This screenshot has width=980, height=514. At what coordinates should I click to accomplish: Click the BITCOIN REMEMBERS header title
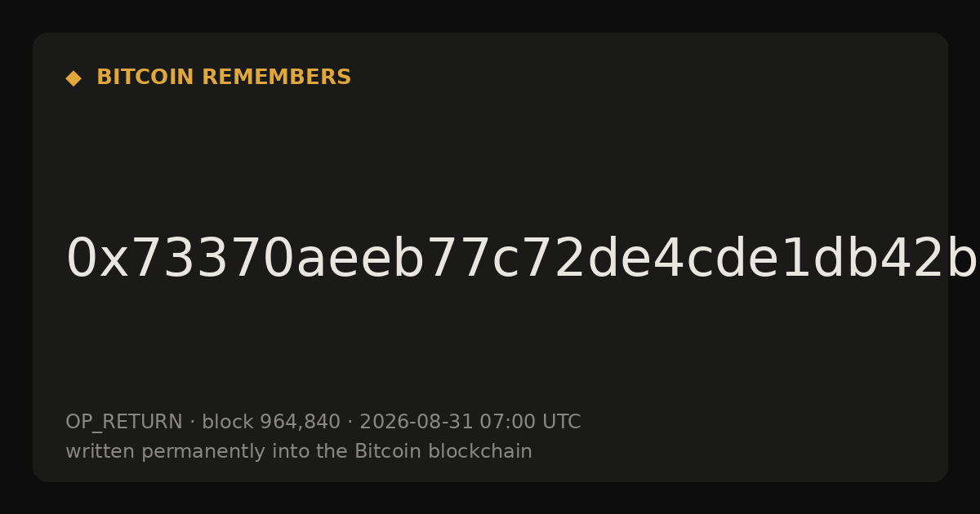pyautogui.click(x=224, y=78)
